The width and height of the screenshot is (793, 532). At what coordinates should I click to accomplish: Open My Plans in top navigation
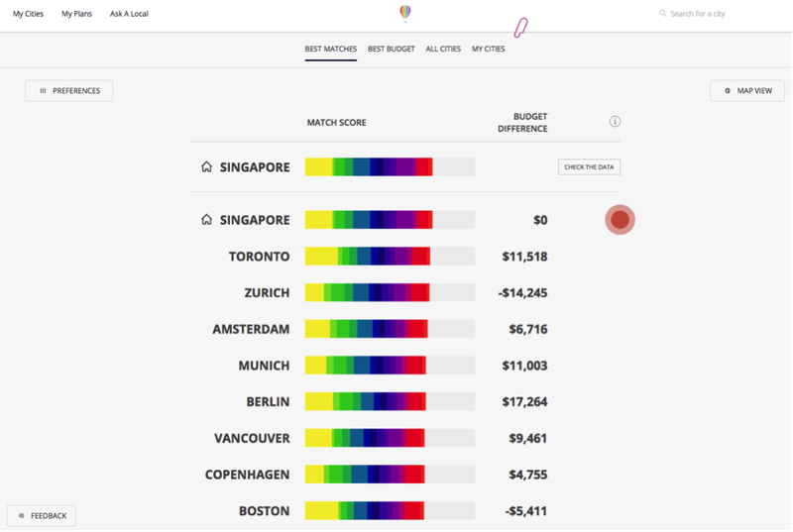click(77, 14)
